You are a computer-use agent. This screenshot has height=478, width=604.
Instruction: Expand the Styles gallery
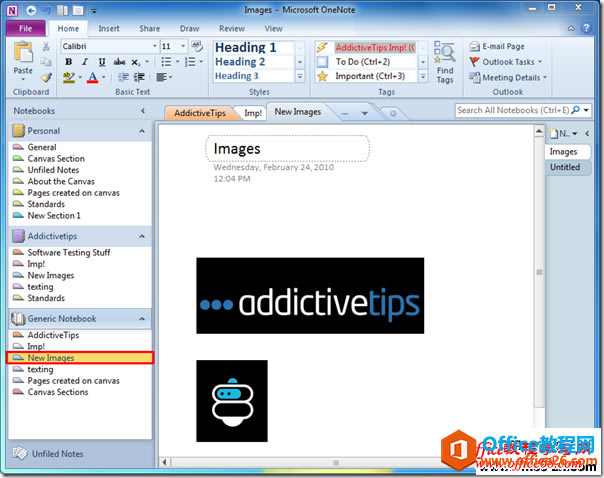point(300,76)
